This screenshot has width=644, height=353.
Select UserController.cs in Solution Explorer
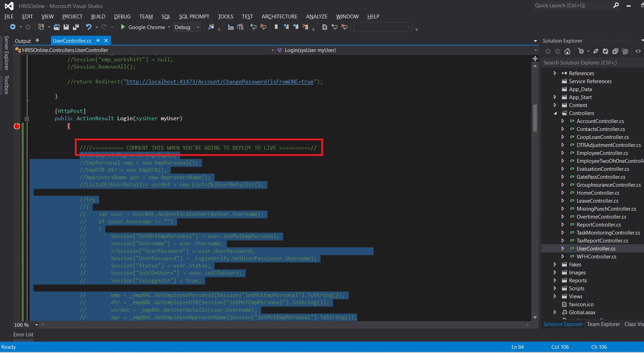(596, 248)
